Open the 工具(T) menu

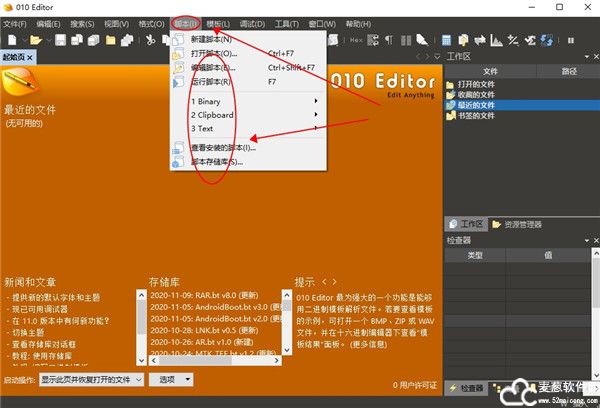pyautogui.click(x=287, y=24)
